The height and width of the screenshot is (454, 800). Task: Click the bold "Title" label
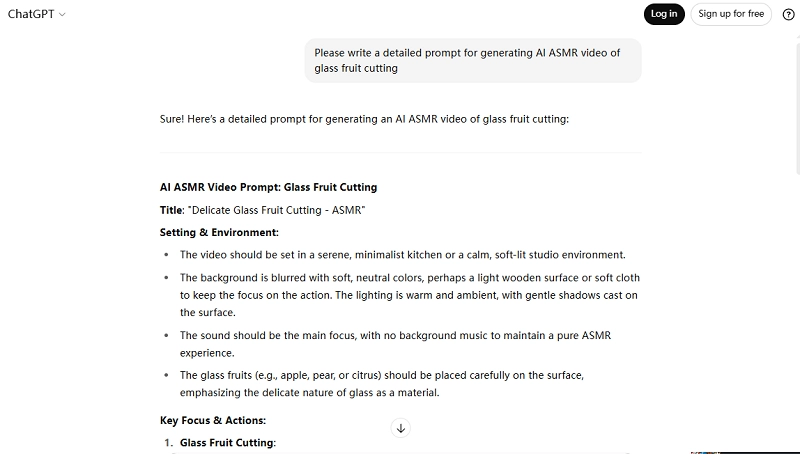[173, 210]
